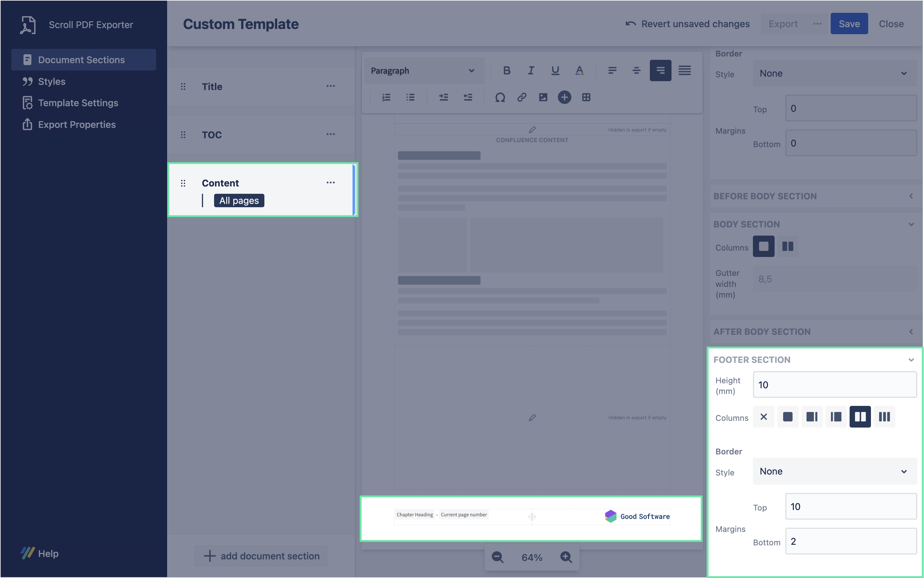Click the zoom in magnifier icon
924x578 pixels.
[x=566, y=557]
